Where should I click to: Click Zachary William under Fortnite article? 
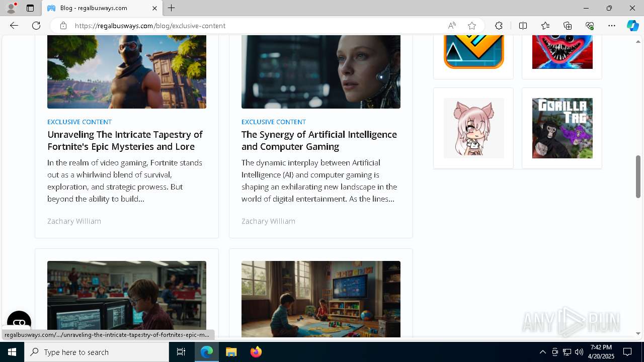coord(74,221)
